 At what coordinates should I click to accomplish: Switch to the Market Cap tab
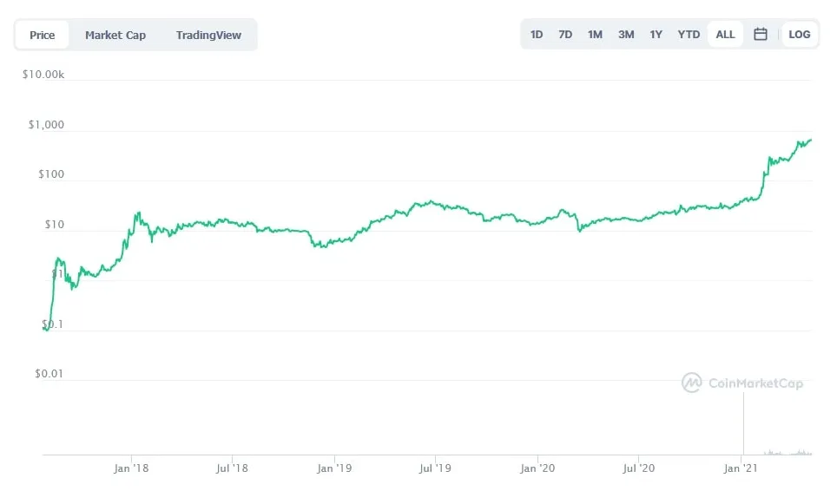pos(115,35)
